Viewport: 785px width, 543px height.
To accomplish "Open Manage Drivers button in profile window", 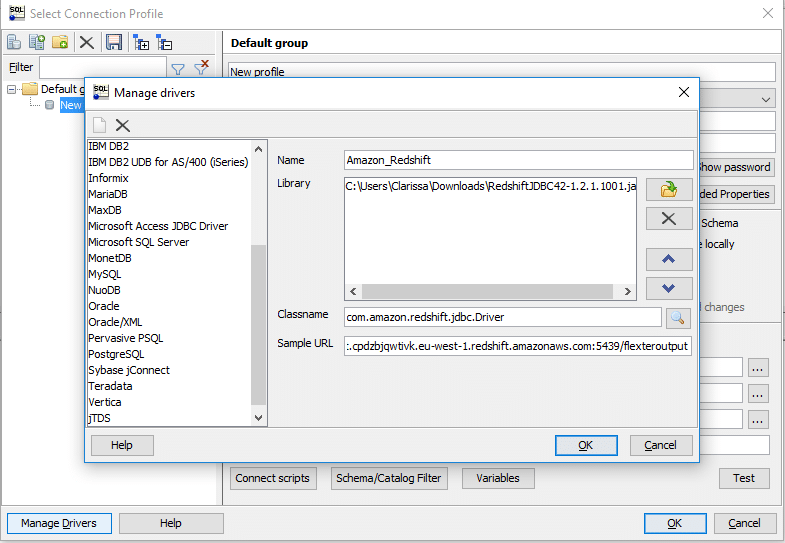I will click(59, 523).
